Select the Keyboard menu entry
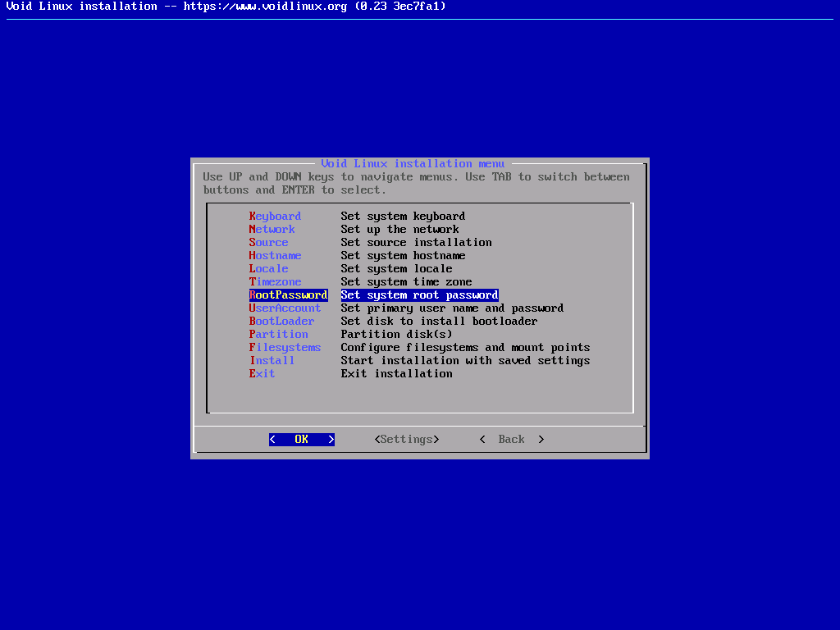Viewport: 840px width, 630px height. point(275,217)
